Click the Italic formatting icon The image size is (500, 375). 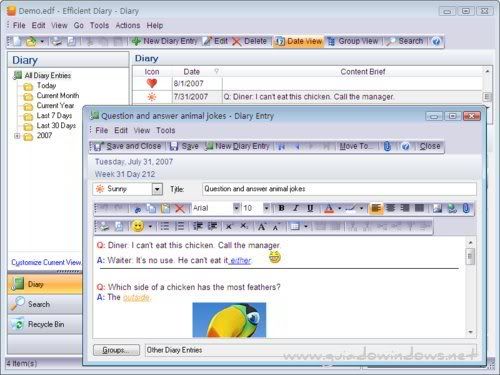coord(296,208)
